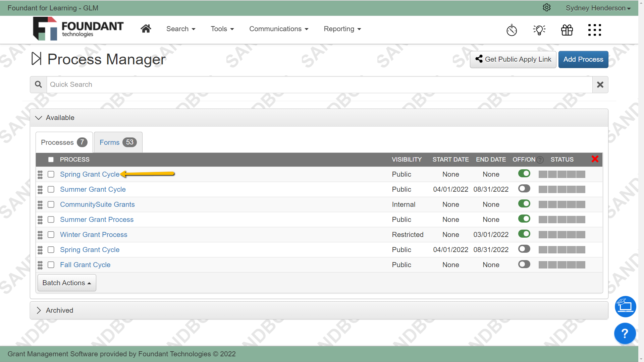Open the gift box icon
This screenshot has width=644, height=362.
tap(567, 30)
